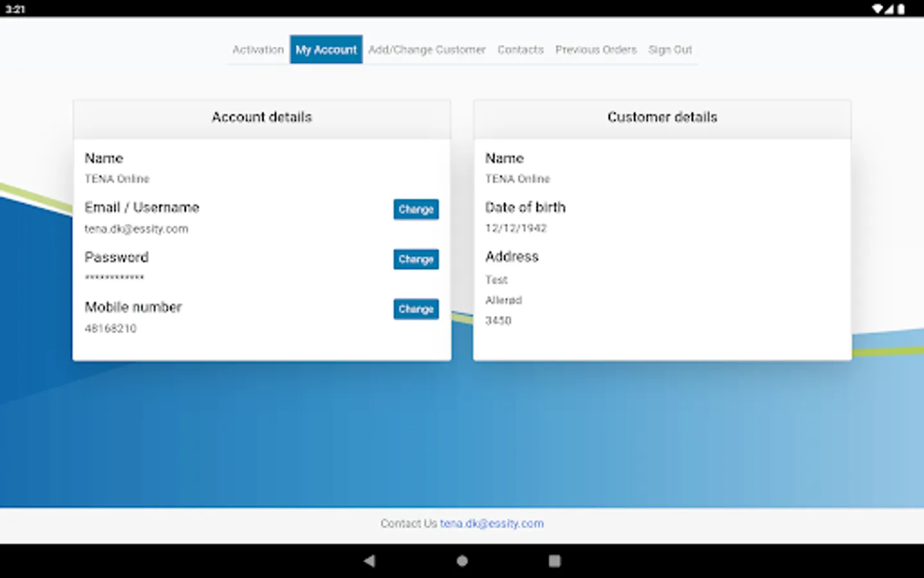Click Sign Out in the navigation

point(670,49)
